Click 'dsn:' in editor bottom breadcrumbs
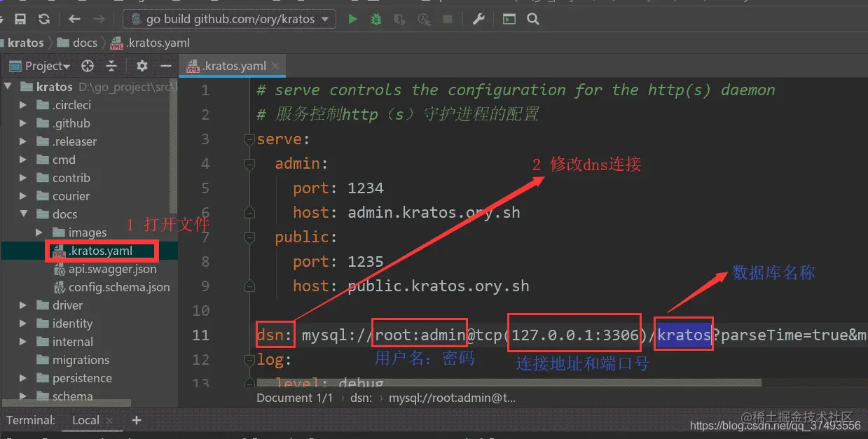Viewport: 868px width, 439px height. [361, 398]
